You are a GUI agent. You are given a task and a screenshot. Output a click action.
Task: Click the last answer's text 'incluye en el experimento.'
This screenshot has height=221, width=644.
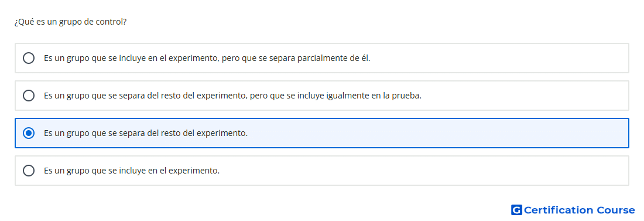point(132,171)
